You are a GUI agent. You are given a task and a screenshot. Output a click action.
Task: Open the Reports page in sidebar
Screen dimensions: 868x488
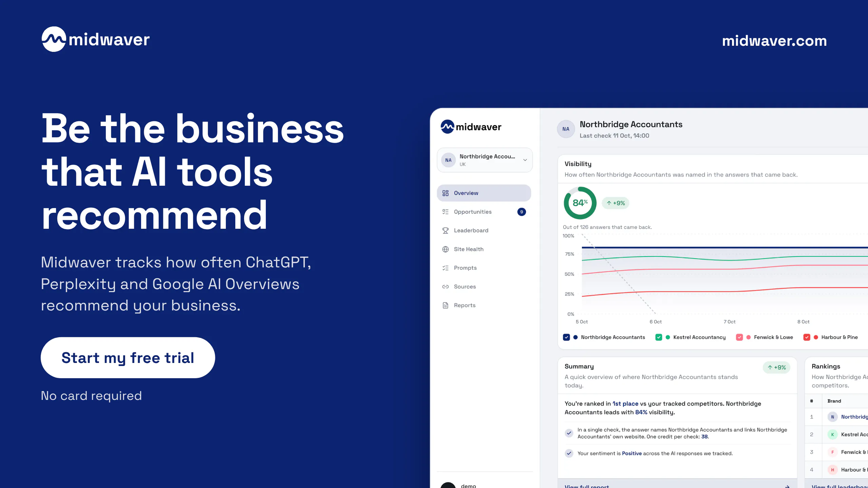tap(484, 305)
